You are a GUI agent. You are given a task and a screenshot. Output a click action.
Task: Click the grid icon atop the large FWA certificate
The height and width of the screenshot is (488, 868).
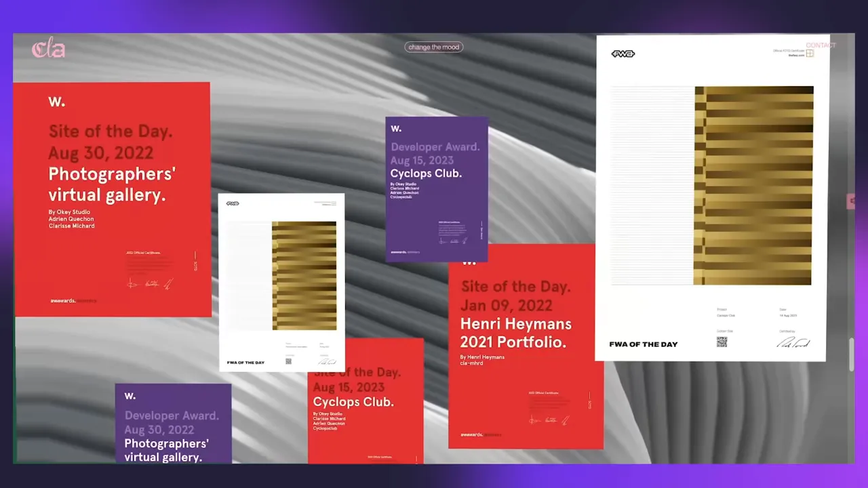tap(810, 53)
